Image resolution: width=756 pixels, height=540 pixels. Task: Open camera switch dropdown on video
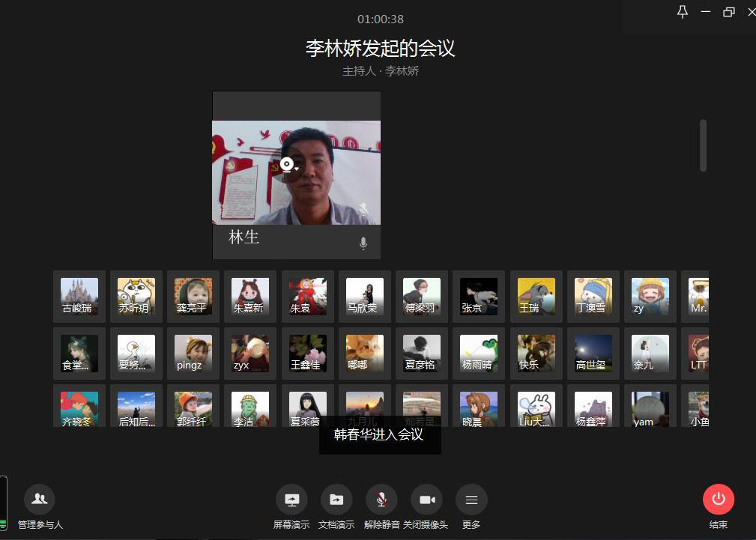(288, 166)
